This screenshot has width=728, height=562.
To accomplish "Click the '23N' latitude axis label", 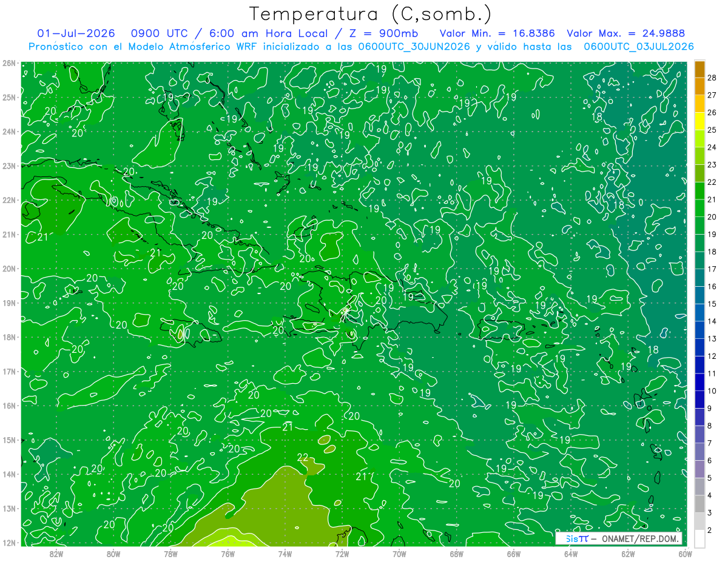I will pos(10,166).
